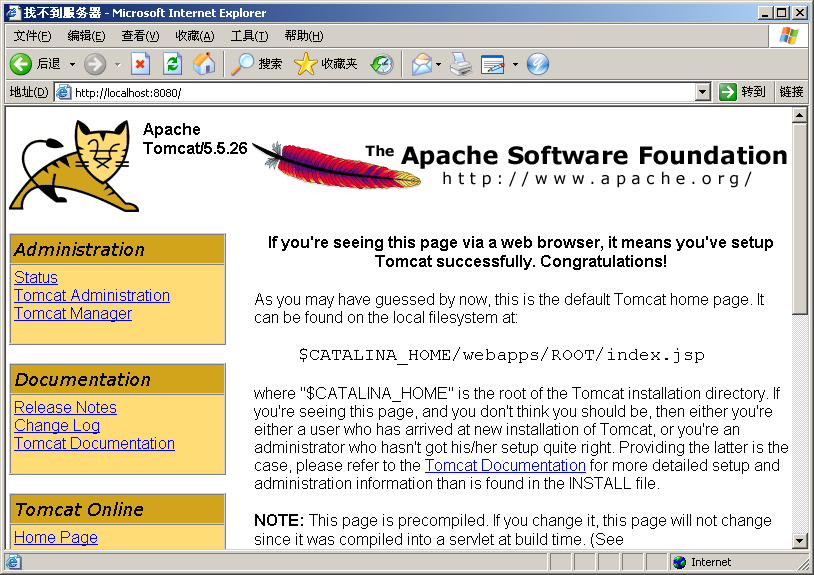Screen dimensions: 814x575
Task: Open the Favorites star (收藏夹) button
Action: coord(325,64)
